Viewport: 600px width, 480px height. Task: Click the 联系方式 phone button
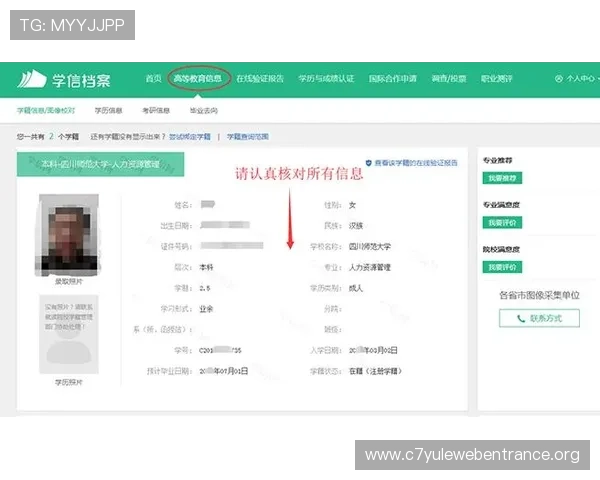539,318
